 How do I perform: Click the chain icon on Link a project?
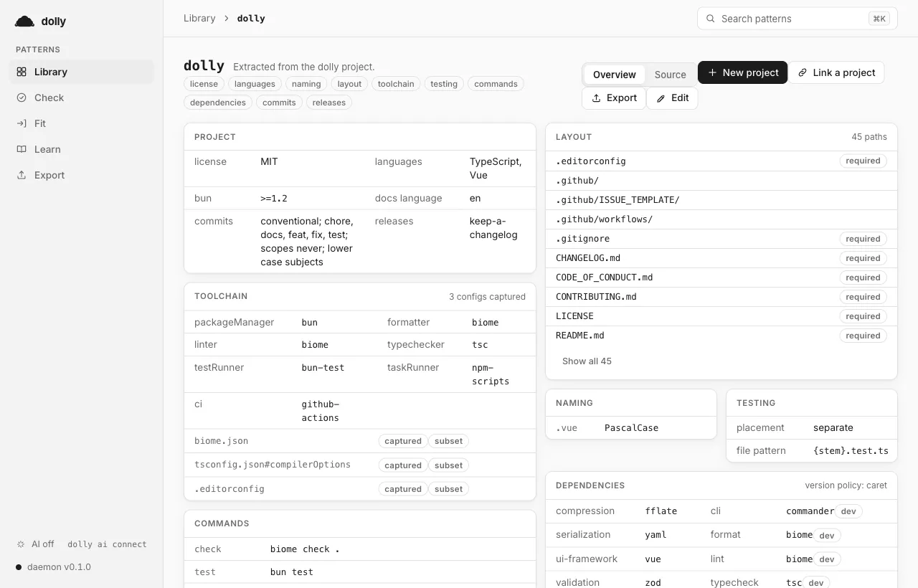point(803,72)
